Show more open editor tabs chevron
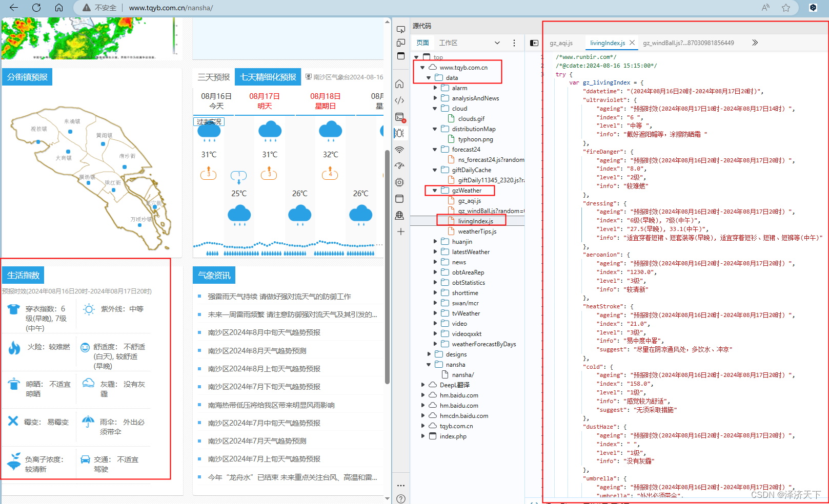This screenshot has height=504, width=829. point(755,43)
